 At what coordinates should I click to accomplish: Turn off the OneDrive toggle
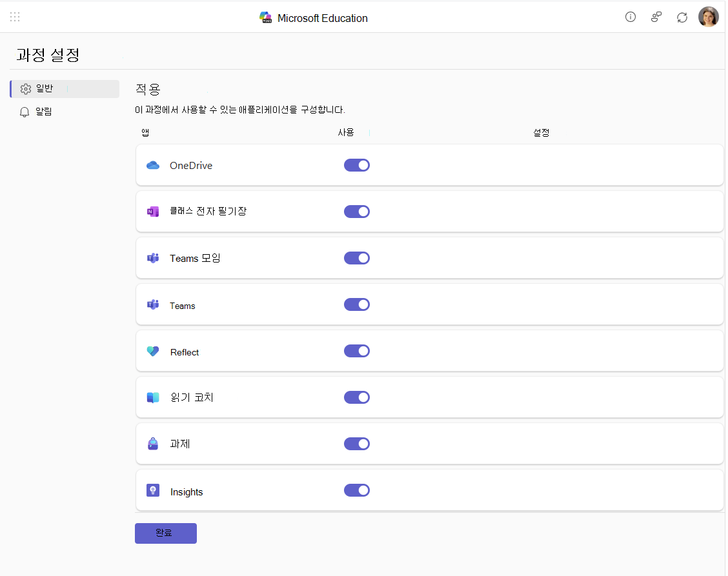click(x=356, y=165)
